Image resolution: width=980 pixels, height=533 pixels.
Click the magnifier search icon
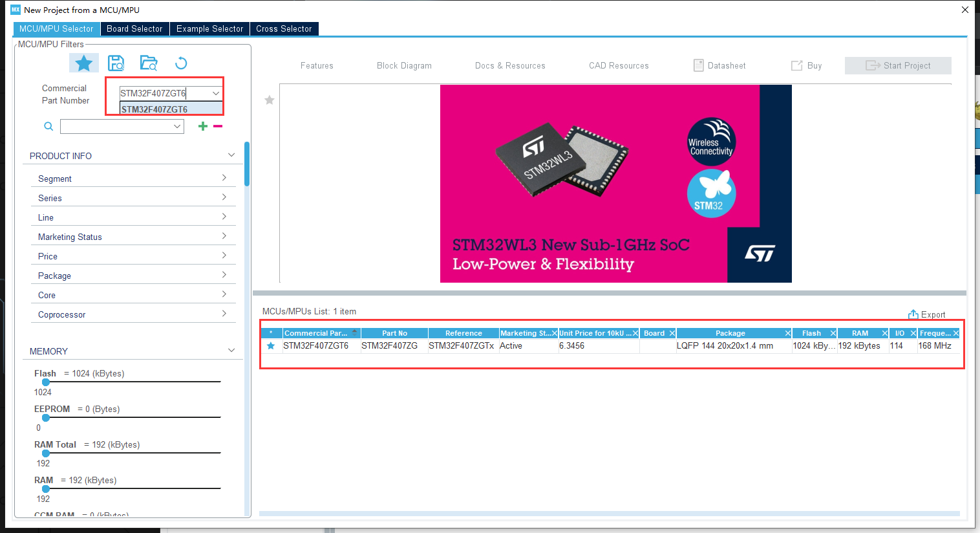(48, 126)
